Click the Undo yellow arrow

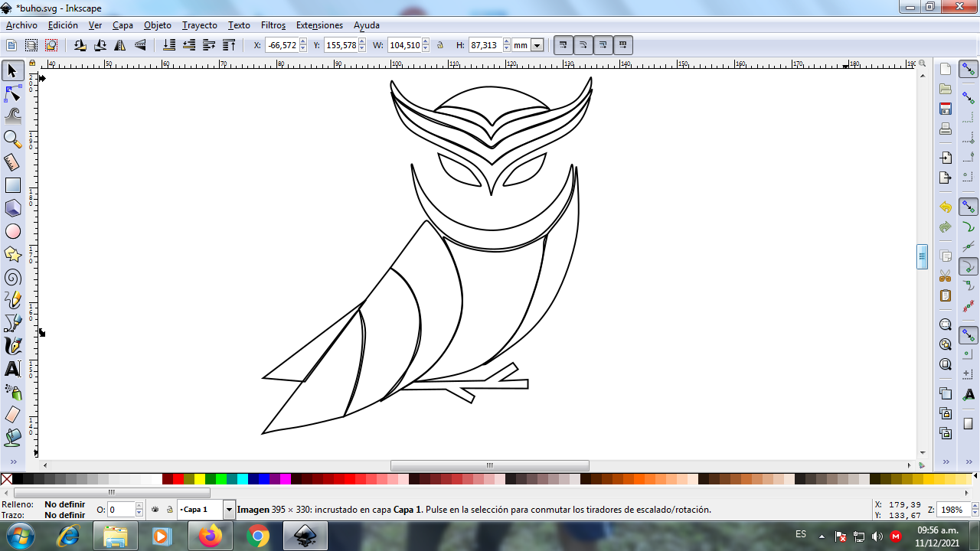[x=946, y=207]
